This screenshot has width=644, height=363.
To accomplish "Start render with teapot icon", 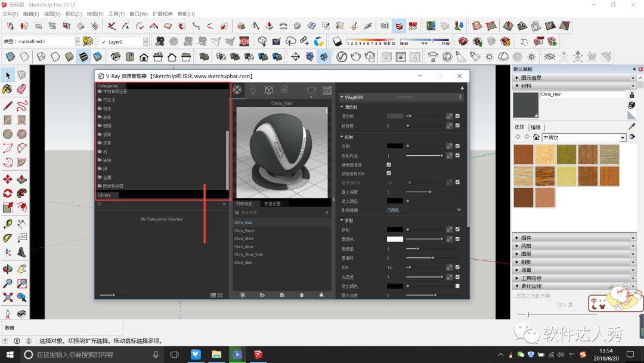I will [311, 90].
